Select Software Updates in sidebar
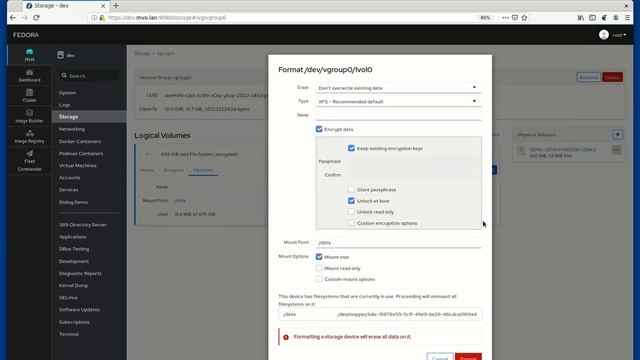This screenshot has height=360, width=640. pyautogui.click(x=79, y=309)
